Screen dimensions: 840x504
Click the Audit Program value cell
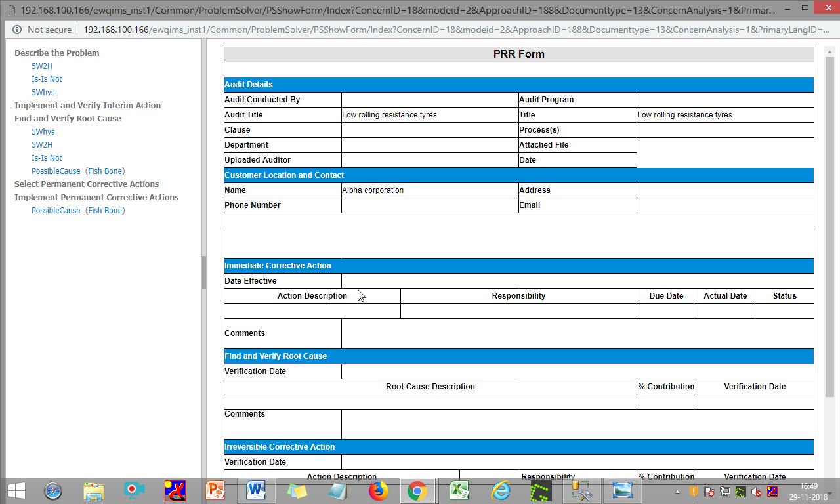coord(725,100)
